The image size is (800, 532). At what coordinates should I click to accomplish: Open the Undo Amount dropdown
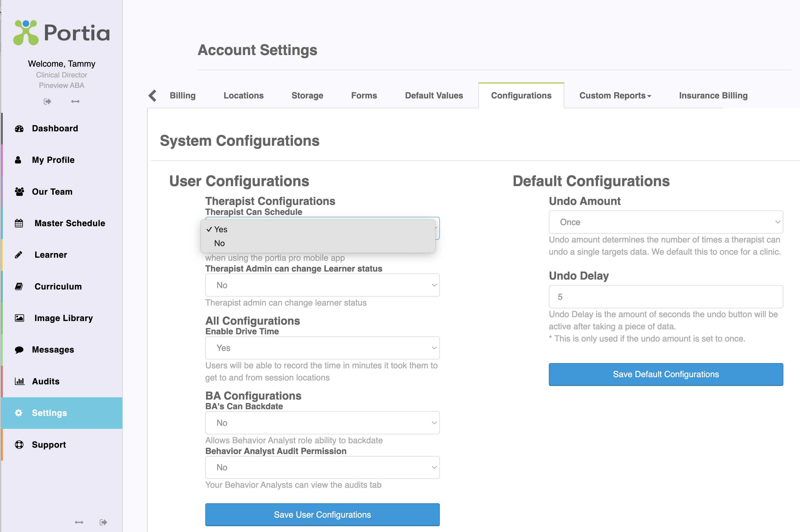(666, 222)
